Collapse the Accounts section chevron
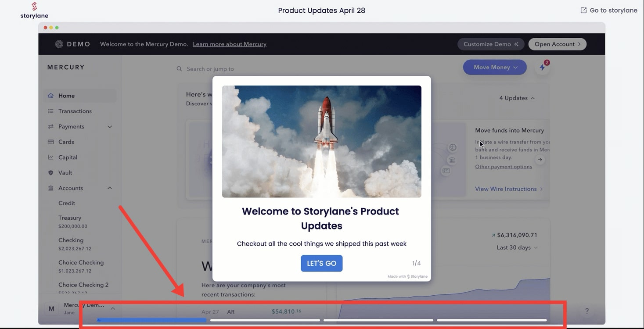 (x=110, y=188)
